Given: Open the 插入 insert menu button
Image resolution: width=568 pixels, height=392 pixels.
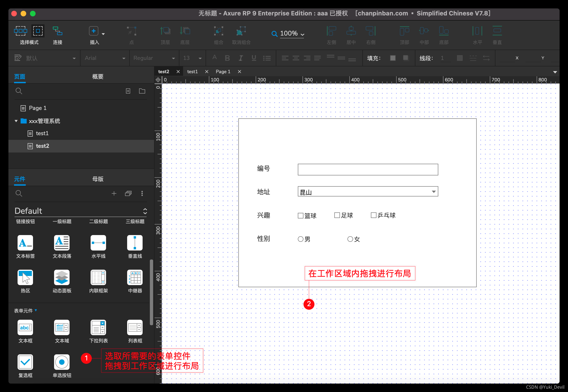Looking at the screenshot, I should (x=94, y=31).
